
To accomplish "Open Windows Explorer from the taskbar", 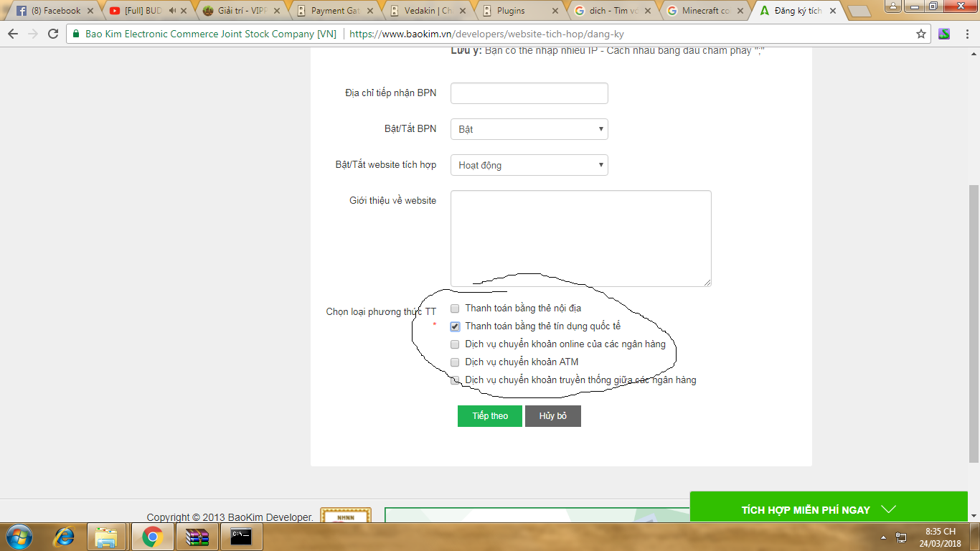I will (x=106, y=537).
